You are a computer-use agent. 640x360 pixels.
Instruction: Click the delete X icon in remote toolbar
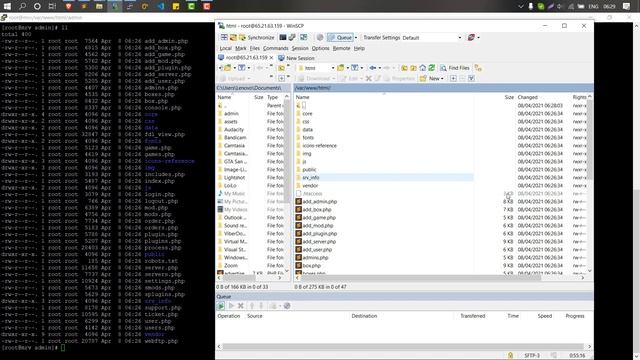368,78
